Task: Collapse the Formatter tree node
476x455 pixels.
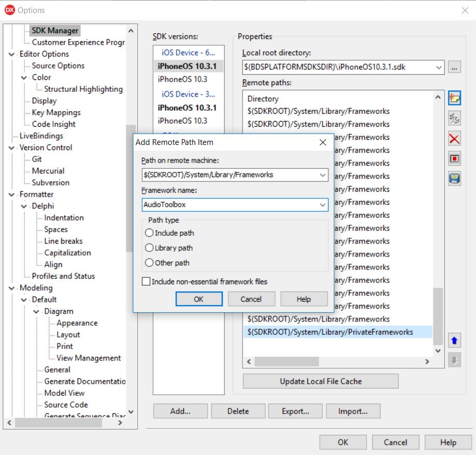Action: (x=11, y=195)
